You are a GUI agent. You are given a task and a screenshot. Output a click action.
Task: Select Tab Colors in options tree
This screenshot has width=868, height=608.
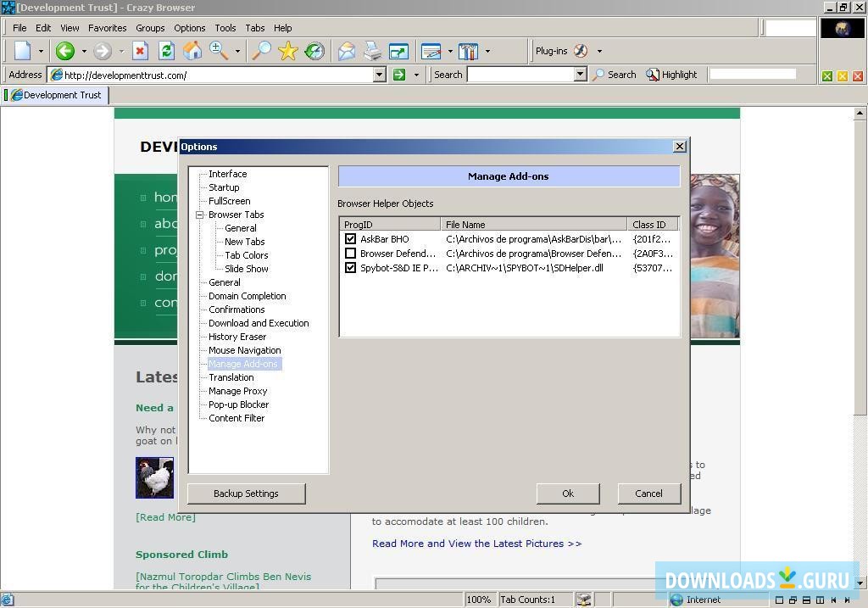coord(247,255)
